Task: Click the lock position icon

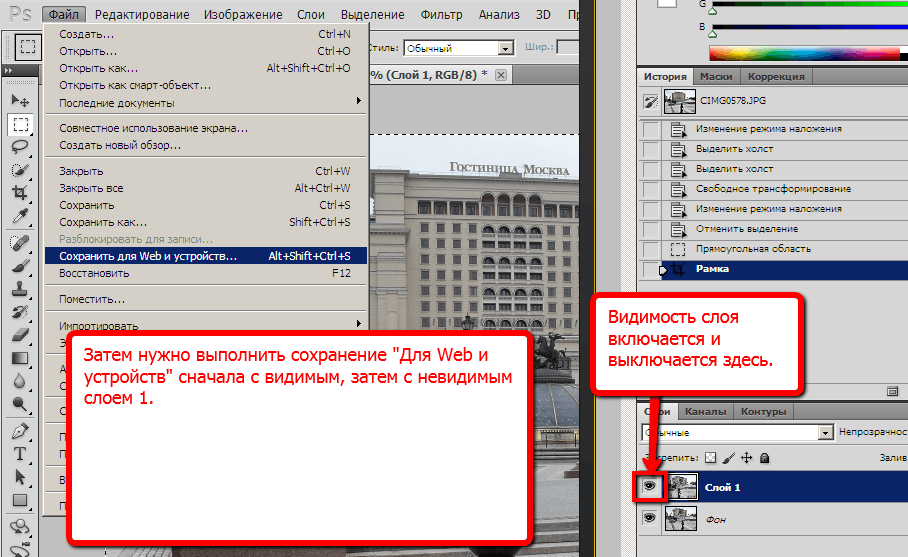Action: (x=746, y=458)
